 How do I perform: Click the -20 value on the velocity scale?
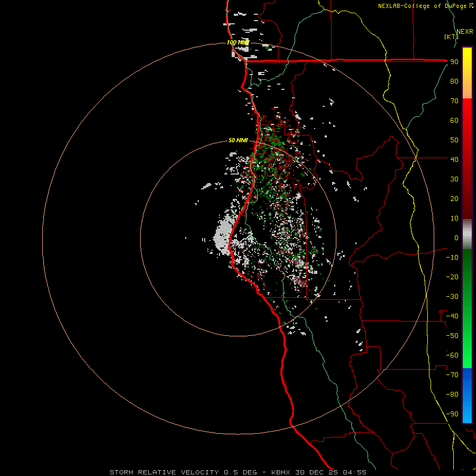point(452,277)
